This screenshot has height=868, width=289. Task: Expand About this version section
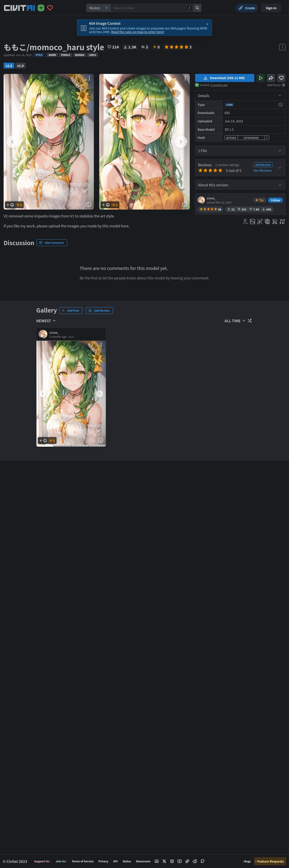[x=240, y=185]
